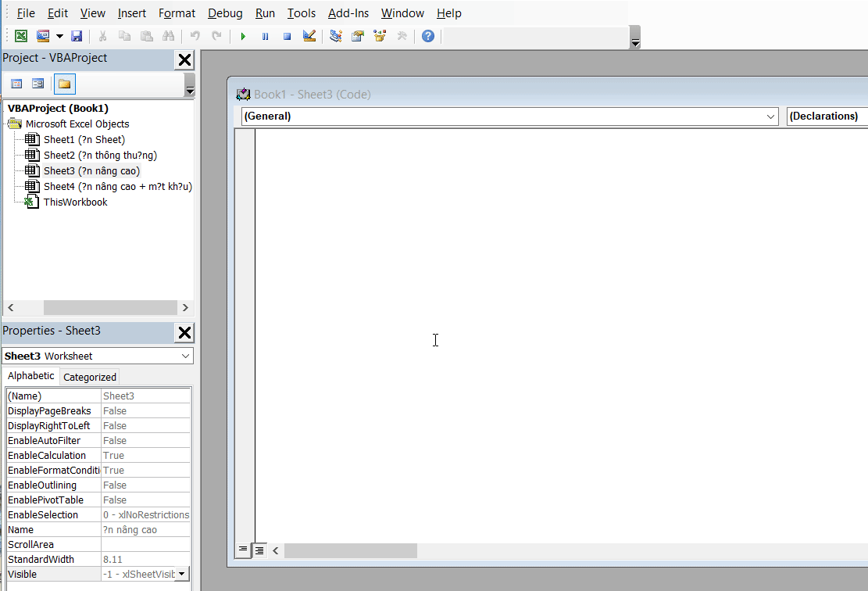
Task: Open Help with the question mark icon
Action: [x=427, y=36]
